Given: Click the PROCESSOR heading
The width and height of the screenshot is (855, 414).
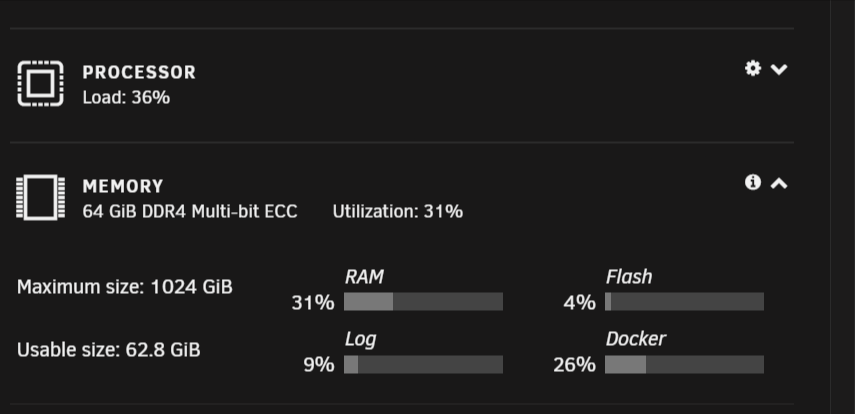Looking at the screenshot, I should [139, 73].
